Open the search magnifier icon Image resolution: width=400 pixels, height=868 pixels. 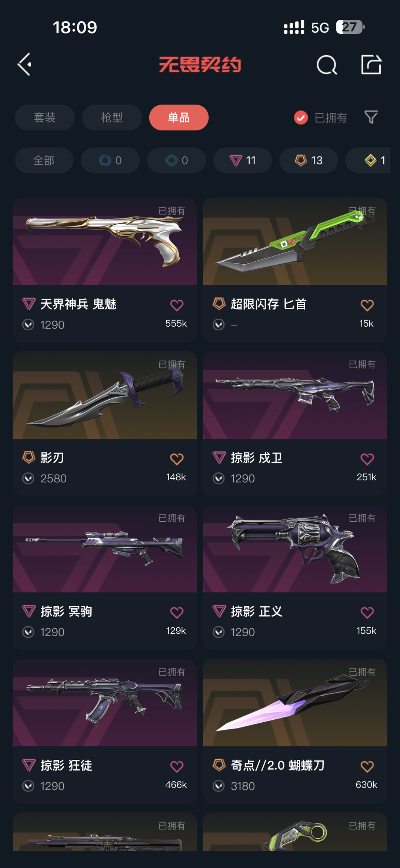pos(327,65)
